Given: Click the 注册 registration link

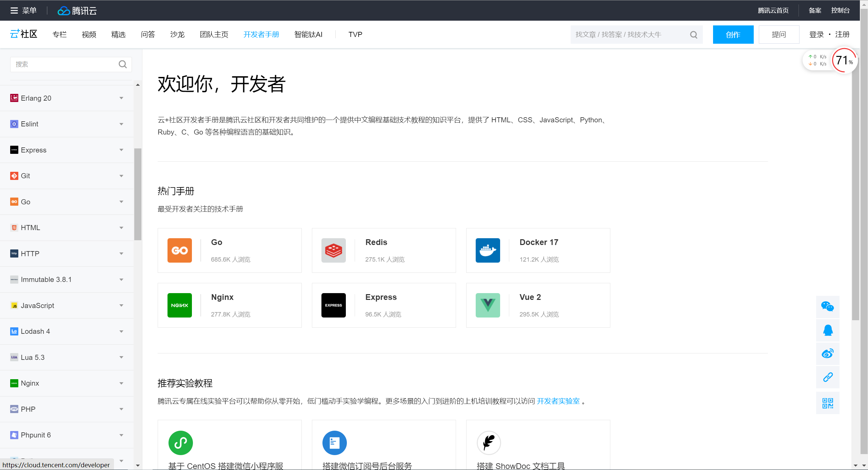Looking at the screenshot, I should [842, 34].
